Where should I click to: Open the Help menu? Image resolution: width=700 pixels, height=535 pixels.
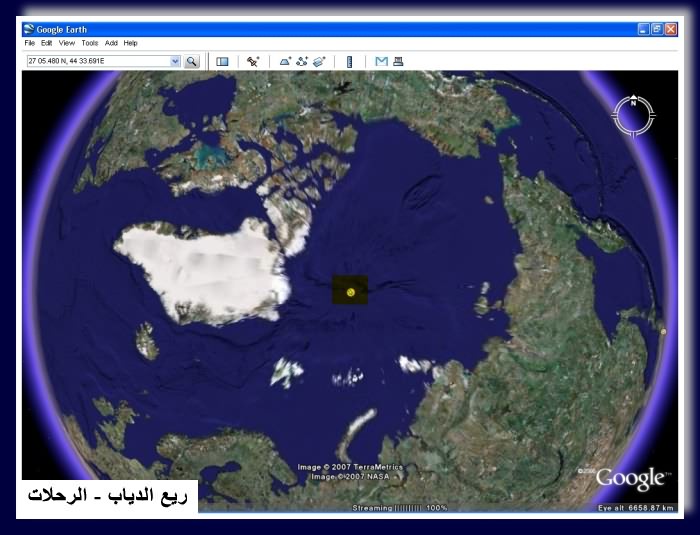(x=130, y=43)
